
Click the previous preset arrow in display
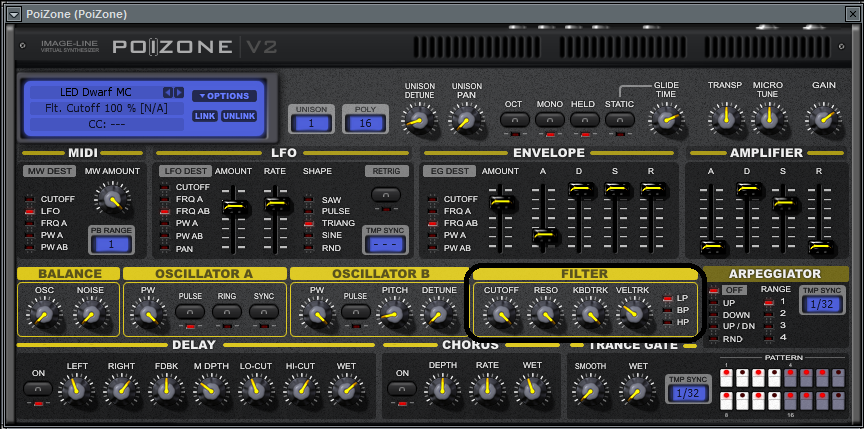tap(168, 92)
